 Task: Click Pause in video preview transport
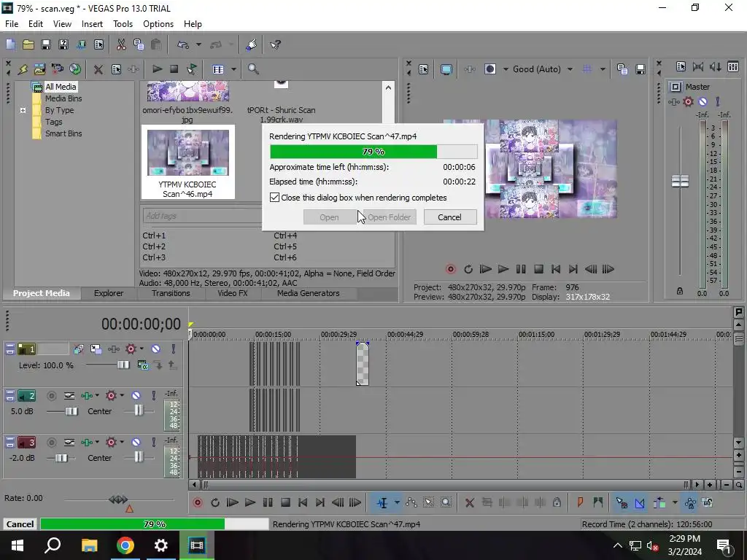pyautogui.click(x=521, y=269)
